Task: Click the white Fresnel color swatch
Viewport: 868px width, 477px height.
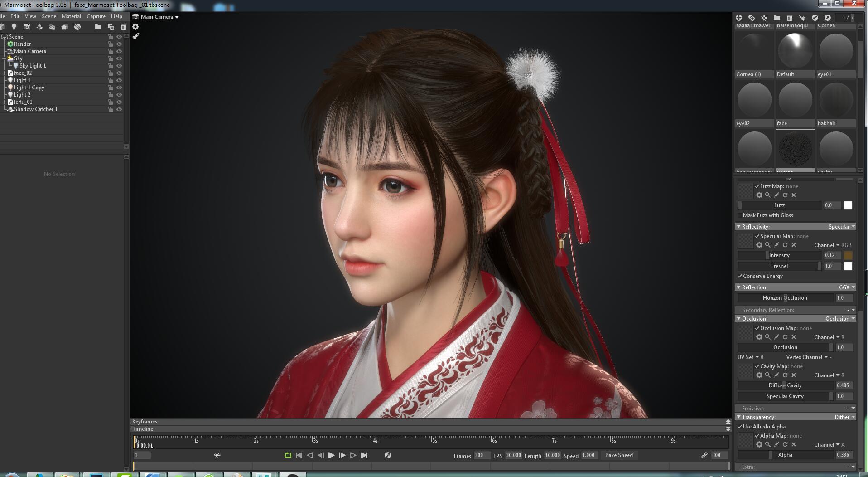Action: click(x=848, y=266)
